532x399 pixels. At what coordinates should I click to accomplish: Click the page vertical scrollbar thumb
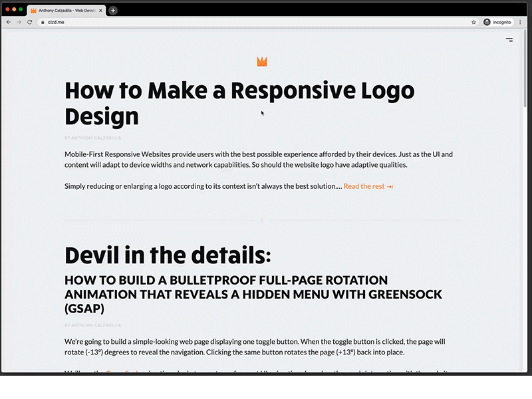tap(525, 69)
